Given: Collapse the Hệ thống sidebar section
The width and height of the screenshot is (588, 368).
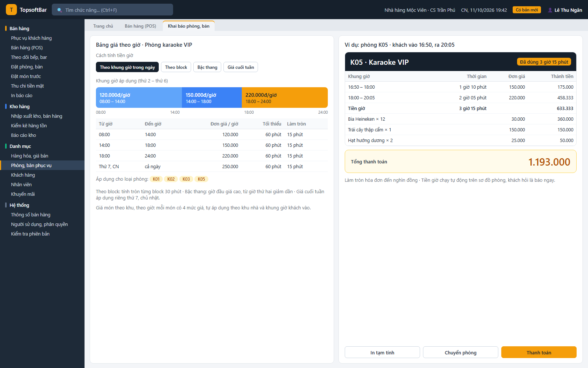Looking at the screenshot, I should click(19, 205).
